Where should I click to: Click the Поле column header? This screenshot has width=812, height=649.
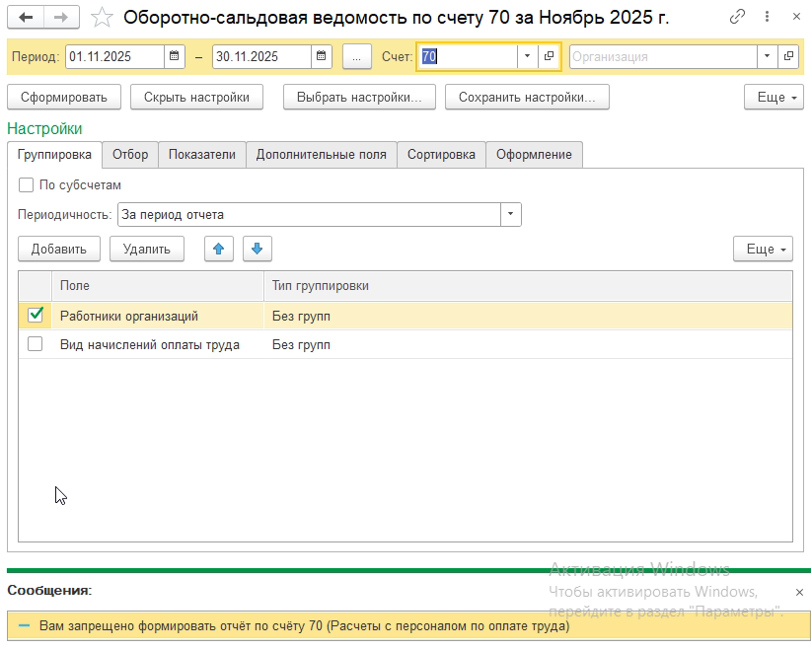coord(158,286)
